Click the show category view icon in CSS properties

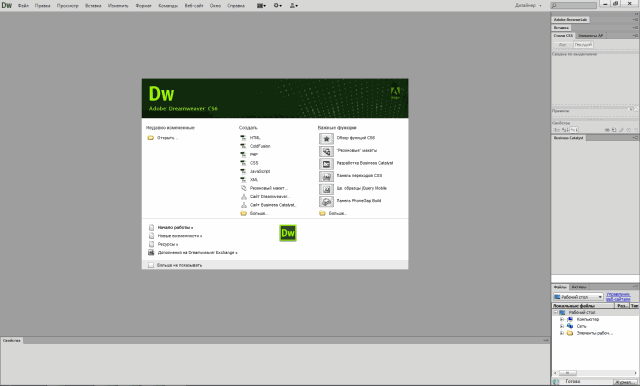pyautogui.click(x=556, y=130)
